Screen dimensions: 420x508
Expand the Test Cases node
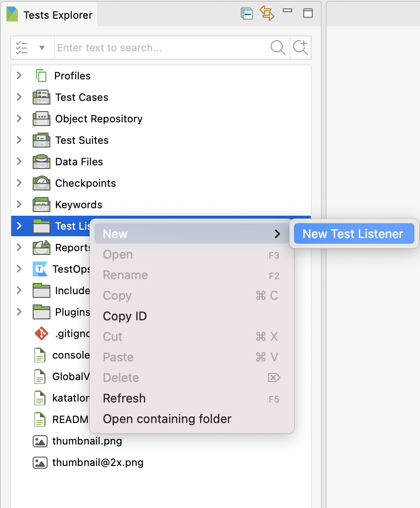[x=19, y=97]
